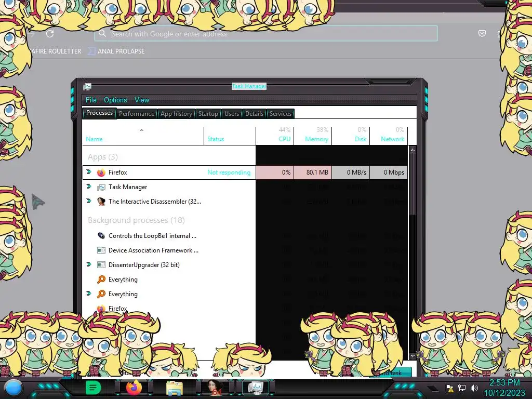532x399 pixels.
Task: Sort by the Status column header
Action: point(230,136)
